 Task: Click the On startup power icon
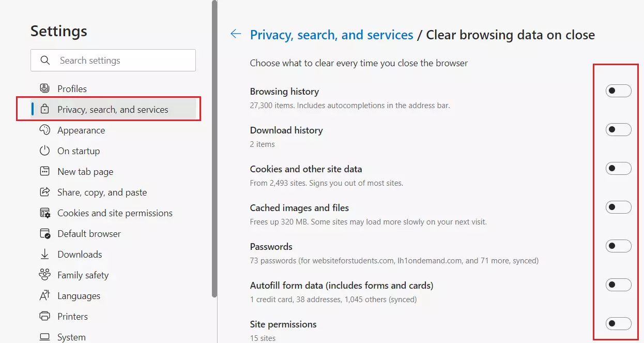45,151
